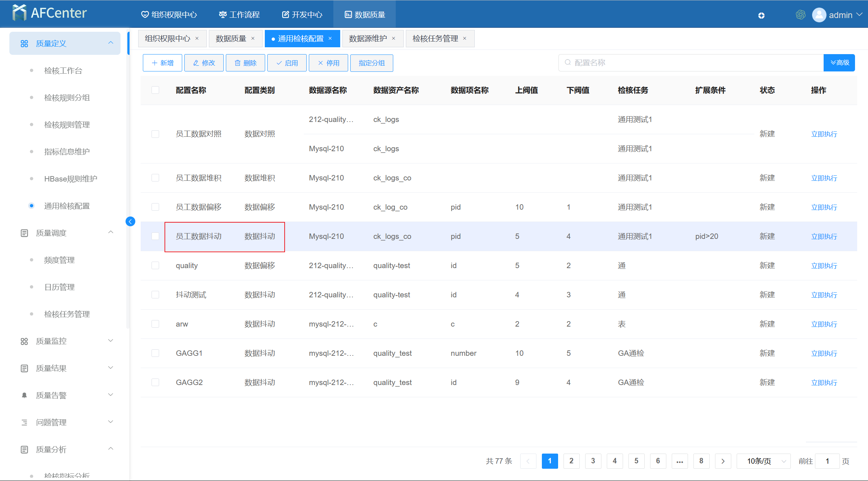Click 立即执行 for the quality row
This screenshot has width=868, height=481.
click(x=824, y=266)
